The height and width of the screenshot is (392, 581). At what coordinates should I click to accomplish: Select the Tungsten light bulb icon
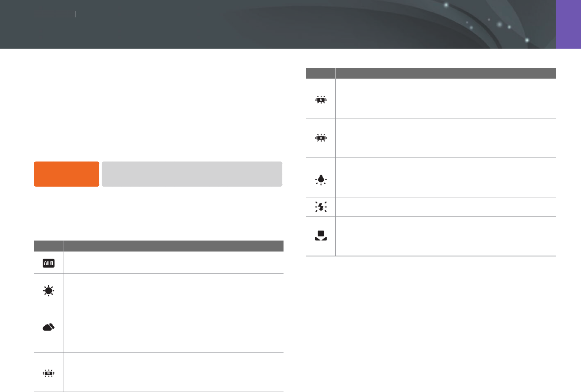[x=321, y=180]
